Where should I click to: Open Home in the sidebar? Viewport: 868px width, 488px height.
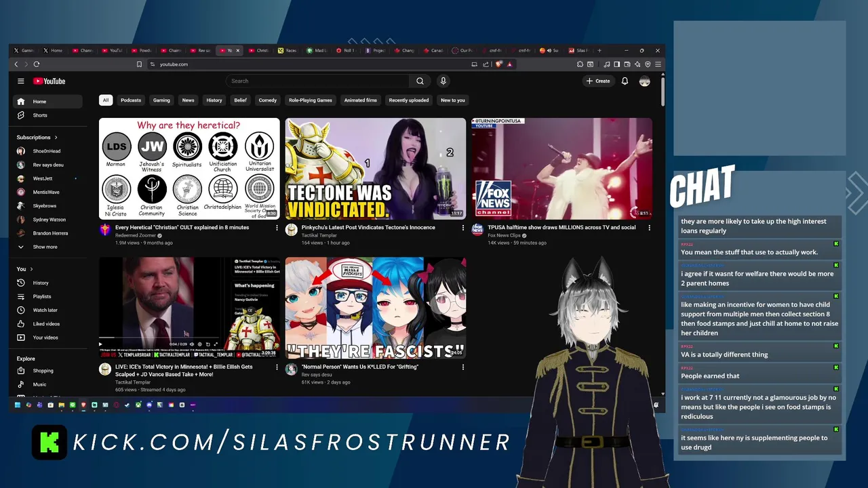[47, 102]
